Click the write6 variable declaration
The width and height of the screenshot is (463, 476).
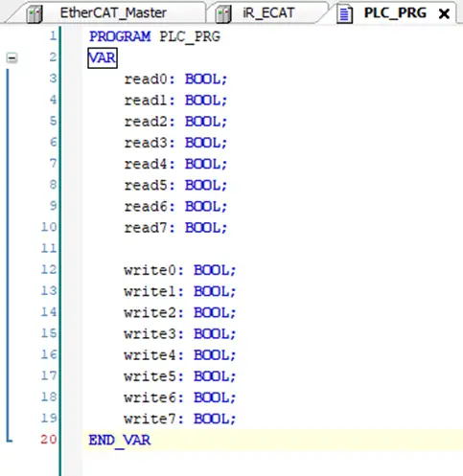click(180, 397)
